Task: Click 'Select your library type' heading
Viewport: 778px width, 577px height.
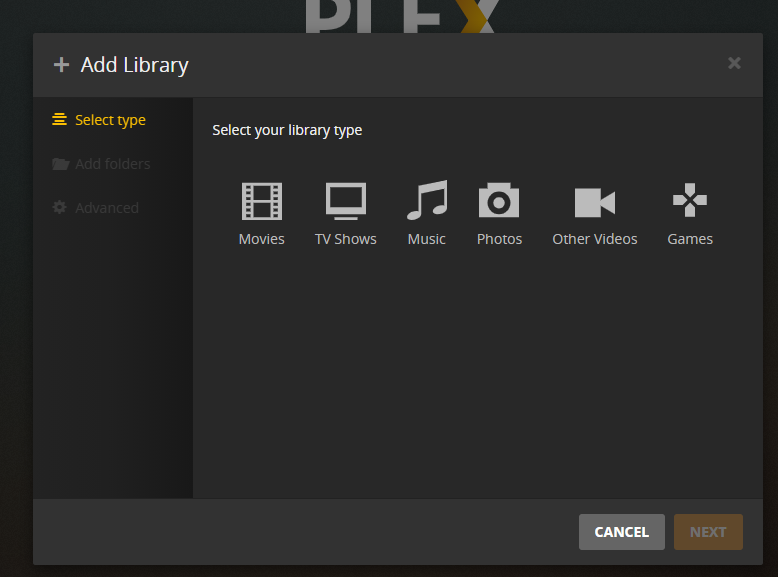Action: tap(287, 130)
